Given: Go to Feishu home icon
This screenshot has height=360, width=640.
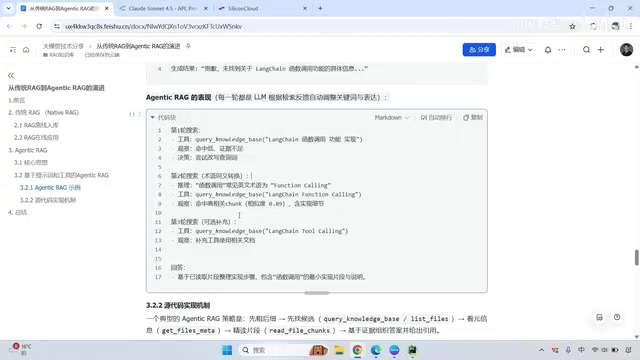Looking at the screenshot, I should (x=26, y=50).
